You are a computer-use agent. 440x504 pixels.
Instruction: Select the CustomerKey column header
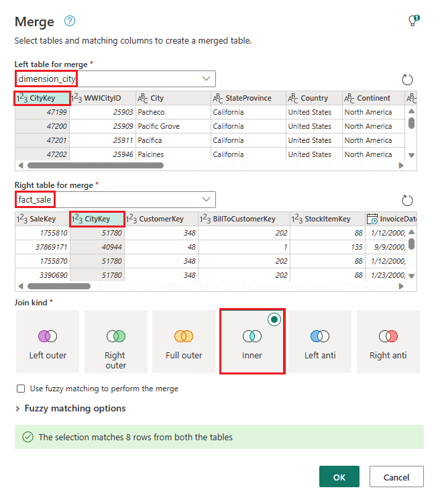pos(161,219)
